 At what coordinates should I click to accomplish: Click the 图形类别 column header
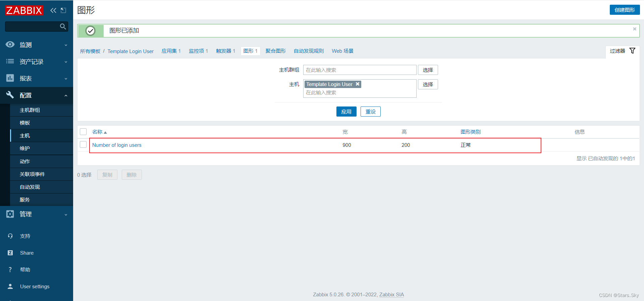470,132
